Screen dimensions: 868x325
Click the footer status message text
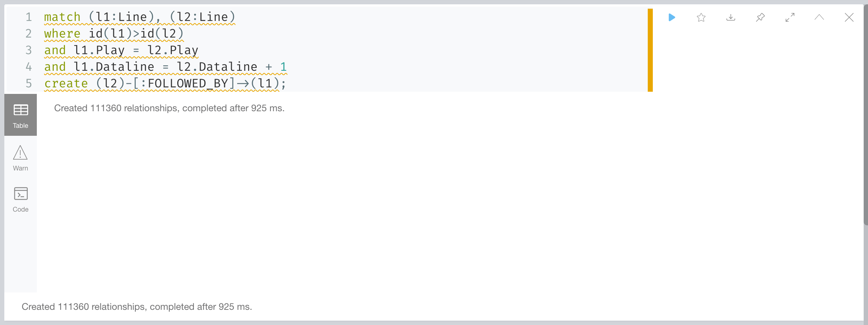point(137,307)
